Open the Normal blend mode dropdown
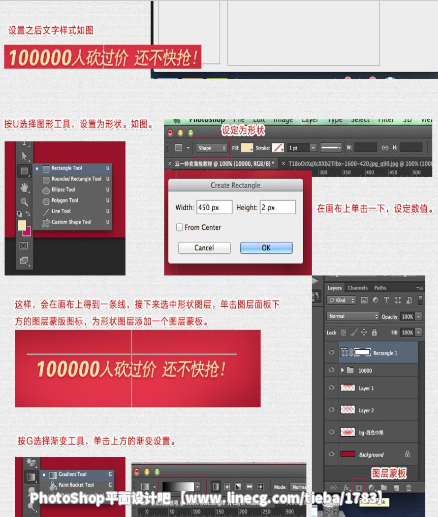Viewport: 438px width, 517px height. click(352, 316)
